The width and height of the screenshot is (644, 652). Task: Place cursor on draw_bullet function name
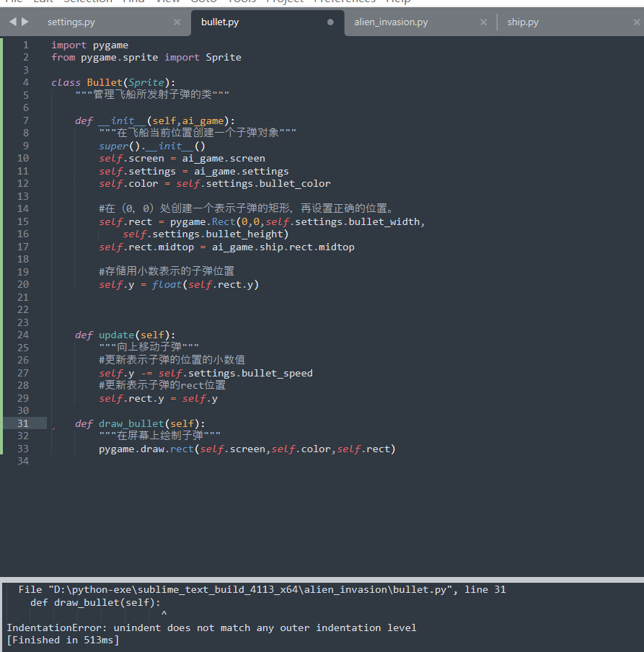[131, 423]
